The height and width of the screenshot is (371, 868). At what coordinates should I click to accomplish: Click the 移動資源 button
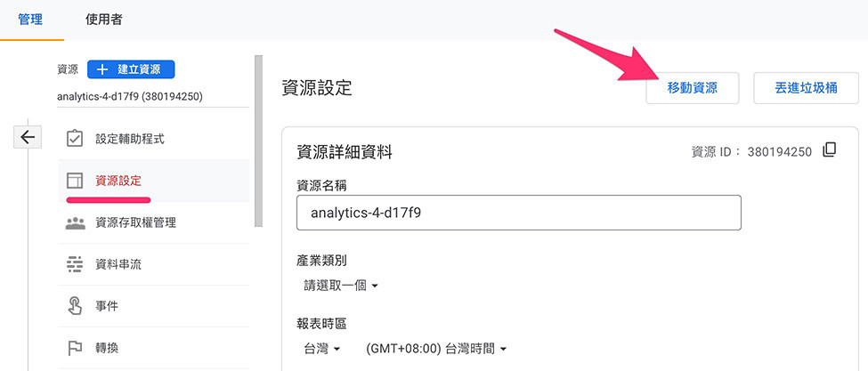[692, 88]
